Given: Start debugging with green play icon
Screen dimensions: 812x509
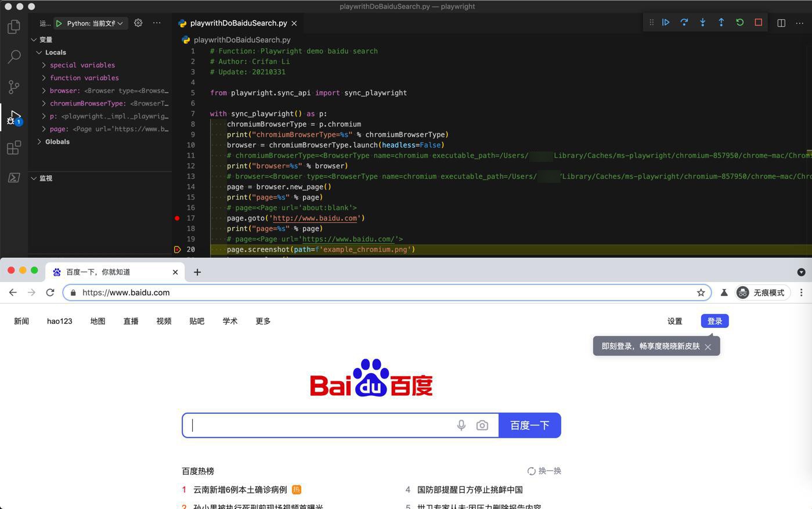Looking at the screenshot, I should coord(59,23).
